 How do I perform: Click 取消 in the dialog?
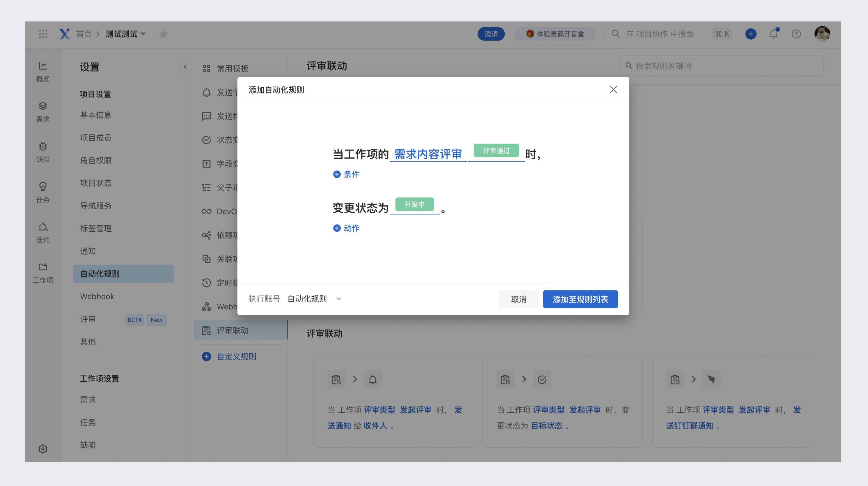518,299
